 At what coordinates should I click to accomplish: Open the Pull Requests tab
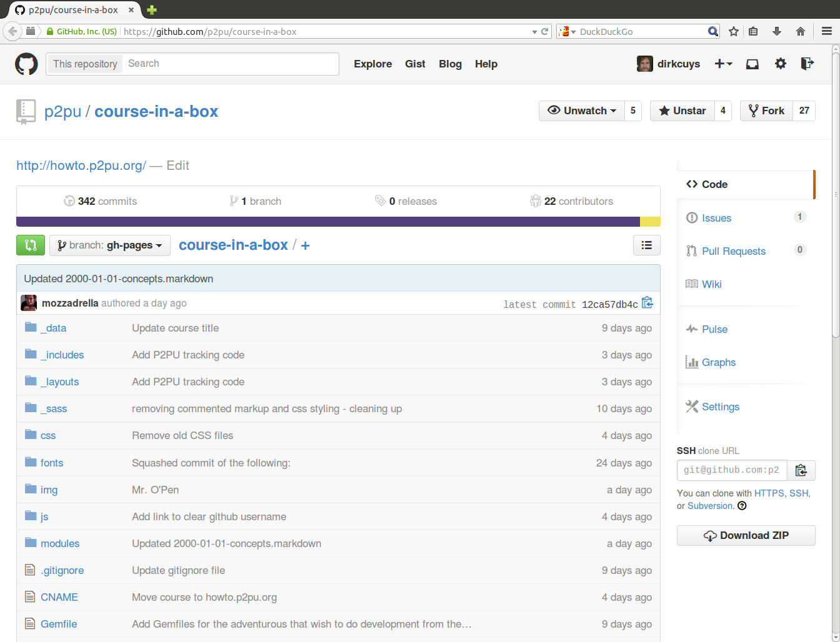pos(734,251)
